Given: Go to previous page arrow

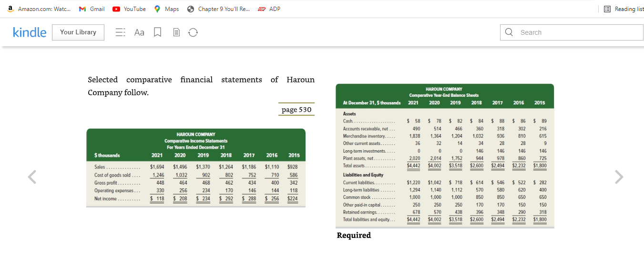Looking at the screenshot, I should coord(32,177).
